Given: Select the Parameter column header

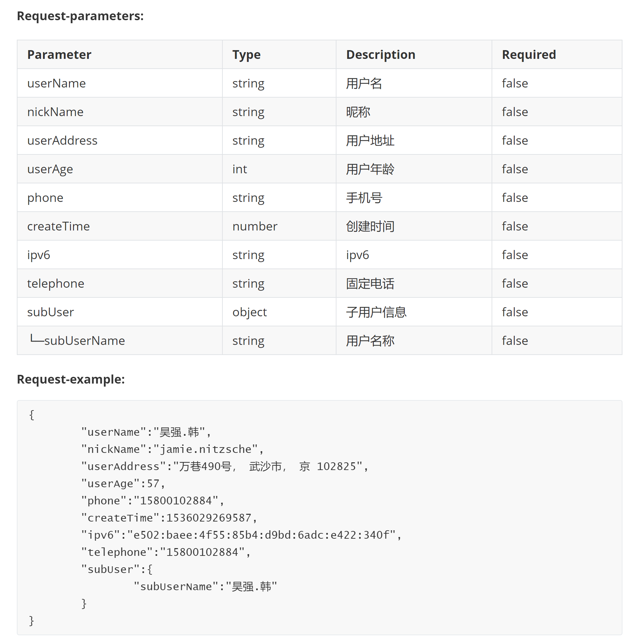Looking at the screenshot, I should (59, 55).
